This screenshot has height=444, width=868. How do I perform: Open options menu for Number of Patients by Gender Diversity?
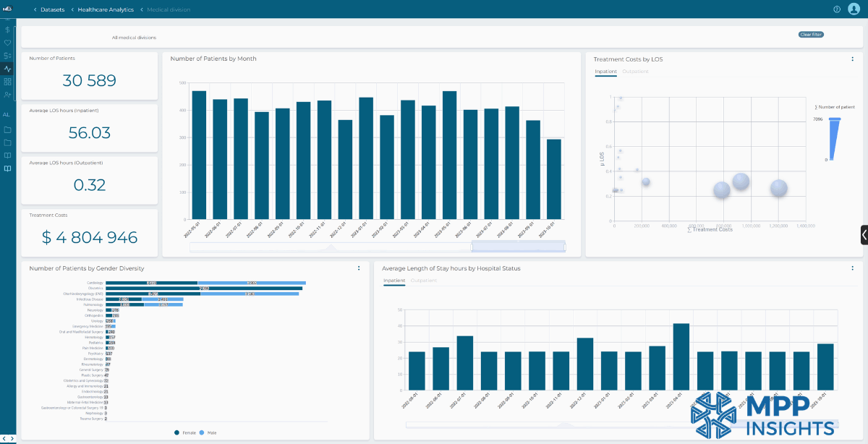359,268
